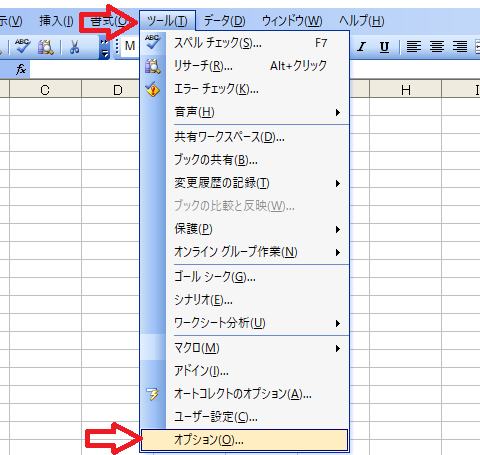Choose エラー チェック(K) menu entry

[245, 89]
